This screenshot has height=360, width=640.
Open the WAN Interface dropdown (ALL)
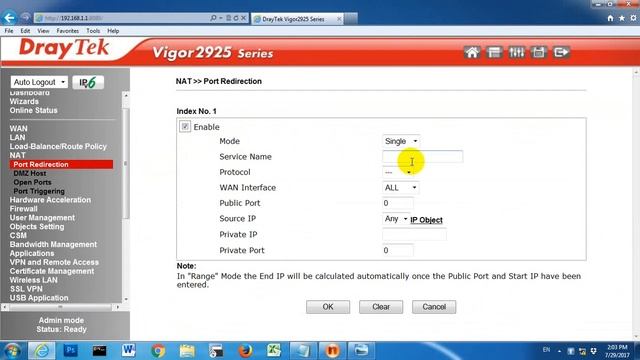pyautogui.click(x=400, y=188)
